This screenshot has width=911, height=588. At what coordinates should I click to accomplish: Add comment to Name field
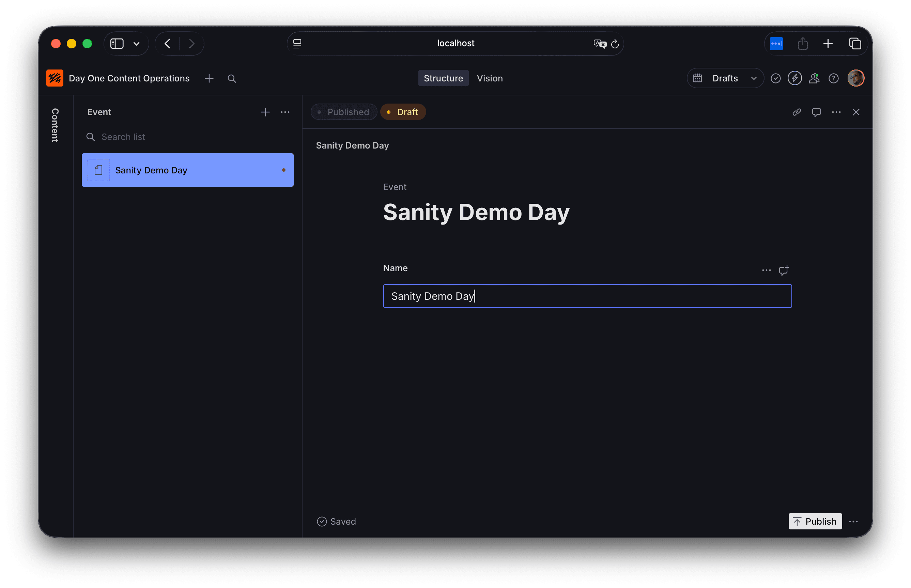[x=784, y=270]
